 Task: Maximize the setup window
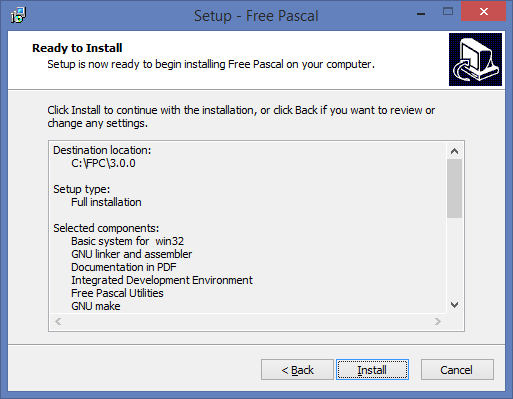(x=448, y=12)
